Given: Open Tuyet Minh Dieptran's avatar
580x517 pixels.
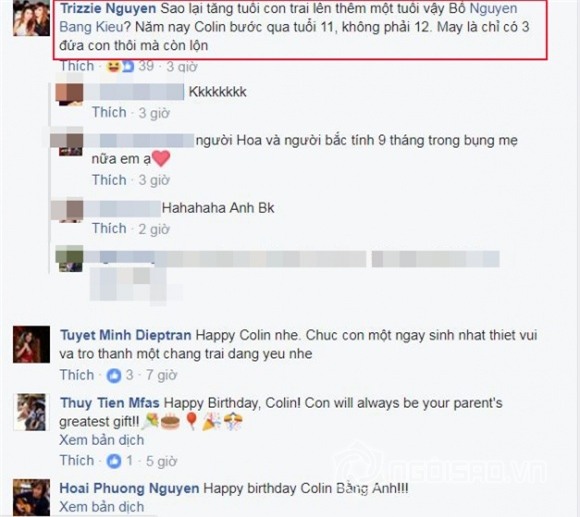Looking at the screenshot, I should pyautogui.click(x=31, y=344).
